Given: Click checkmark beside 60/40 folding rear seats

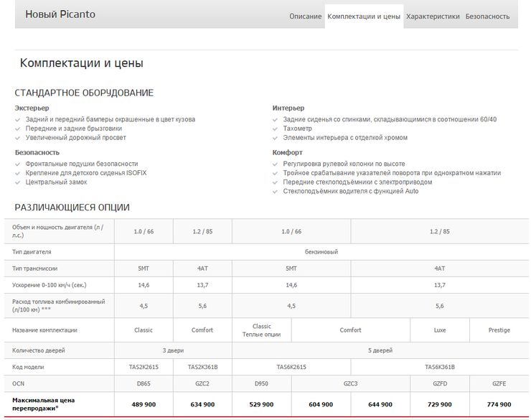Looking at the screenshot, I should tap(275, 120).
